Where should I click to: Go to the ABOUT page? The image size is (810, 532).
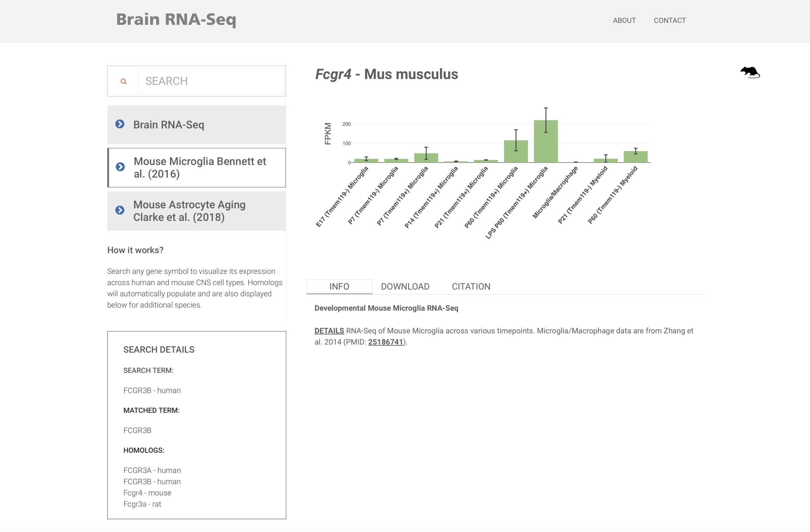624,21
